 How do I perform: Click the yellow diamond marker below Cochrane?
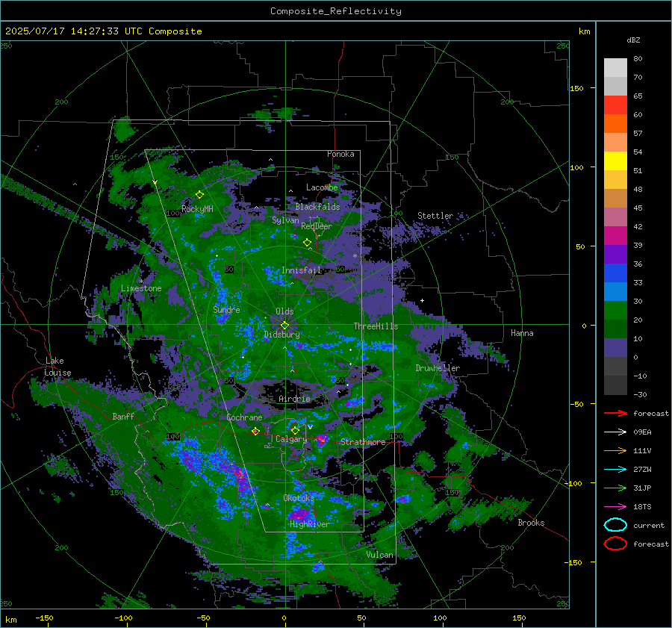tap(256, 431)
